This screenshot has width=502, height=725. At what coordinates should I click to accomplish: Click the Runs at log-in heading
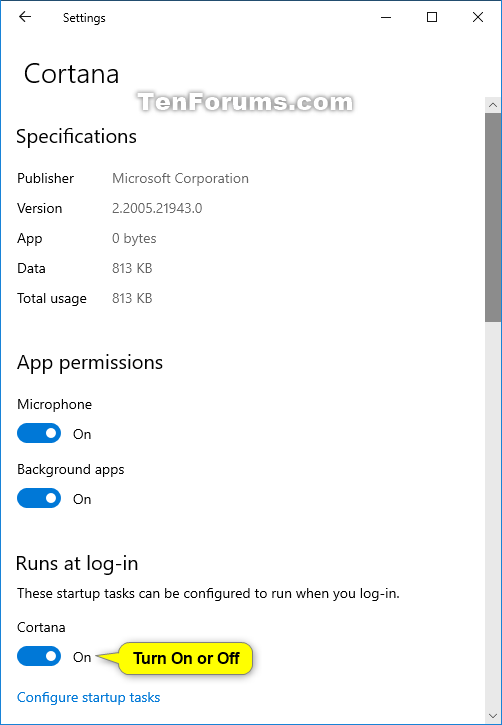[77, 564]
